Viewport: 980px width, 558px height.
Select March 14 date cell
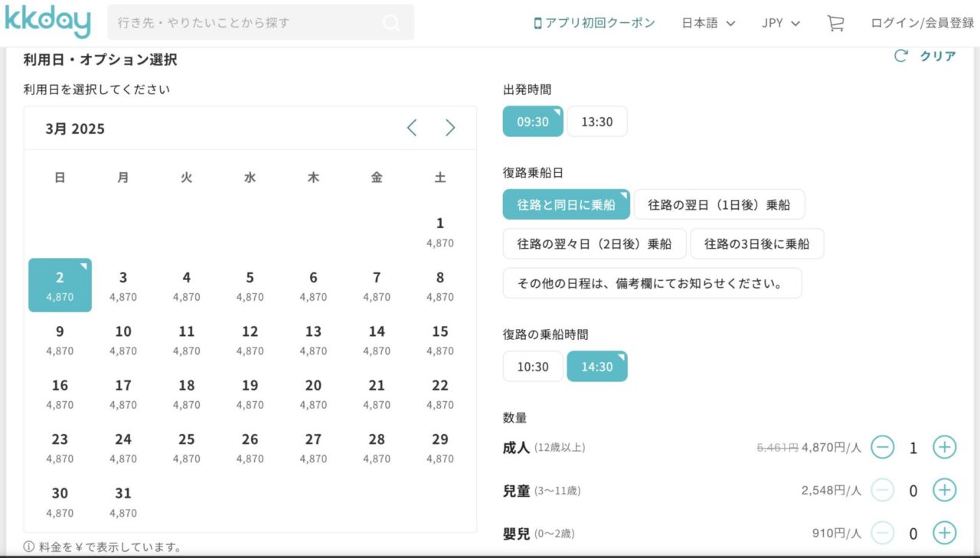[x=377, y=339]
